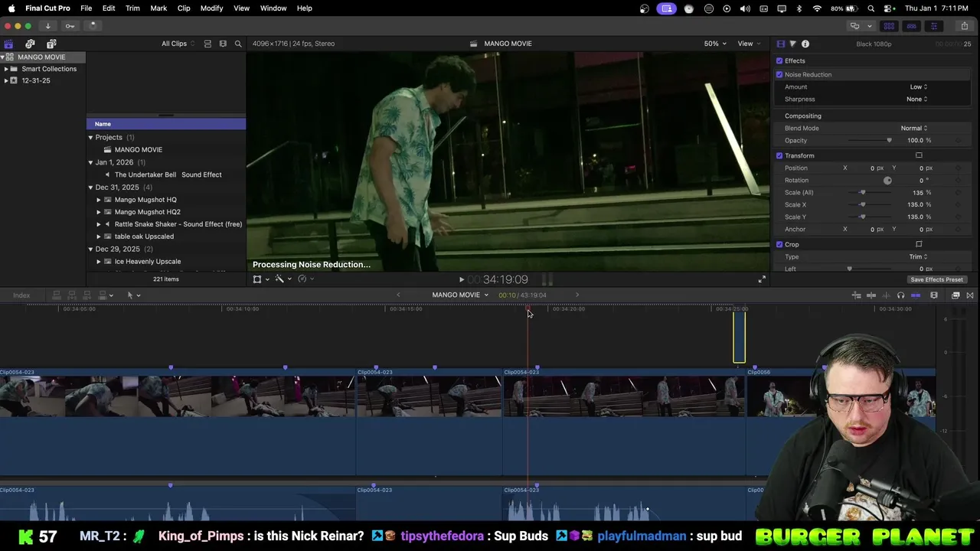Open the Color inspector triangle icon

point(792,44)
